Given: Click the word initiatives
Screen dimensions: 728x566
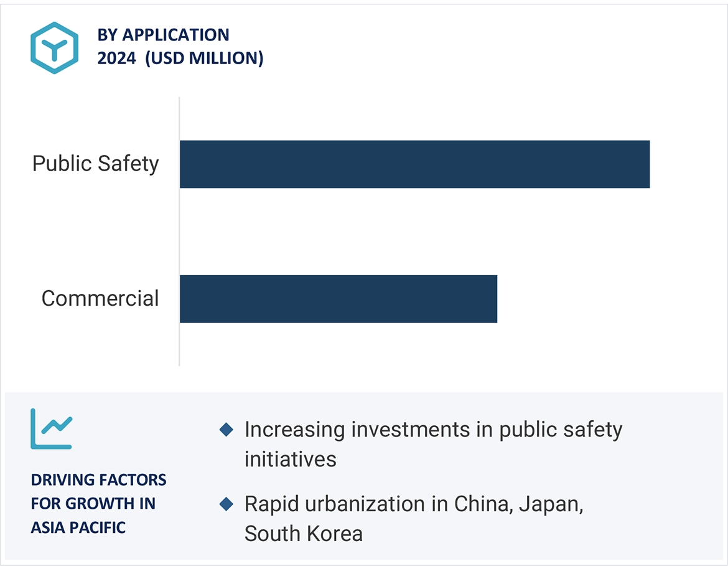Looking at the screenshot, I should point(290,459).
